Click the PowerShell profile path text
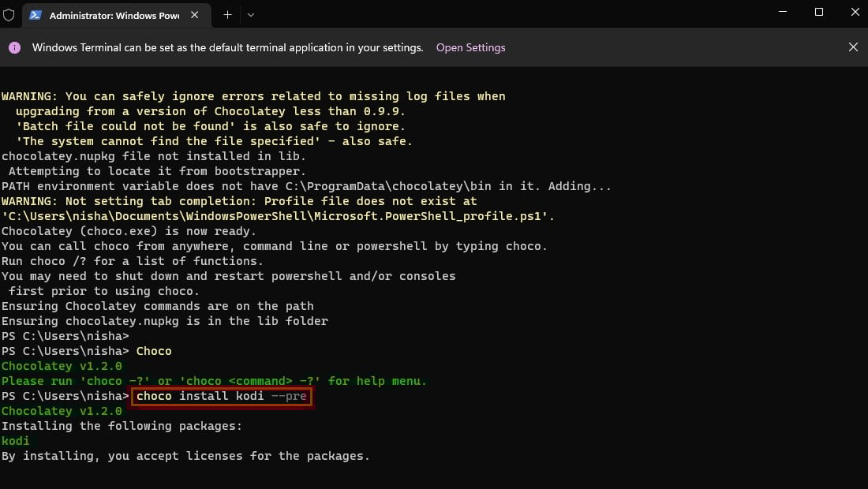Image resolution: width=868 pixels, height=489 pixels. 278,216
